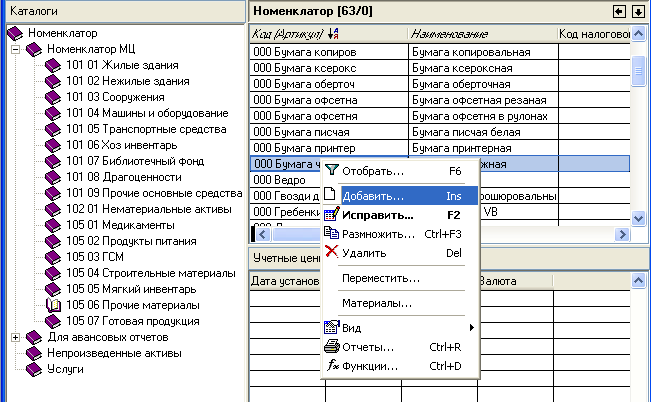Click the book icon of 105 03 ГСМ

click(x=53, y=257)
